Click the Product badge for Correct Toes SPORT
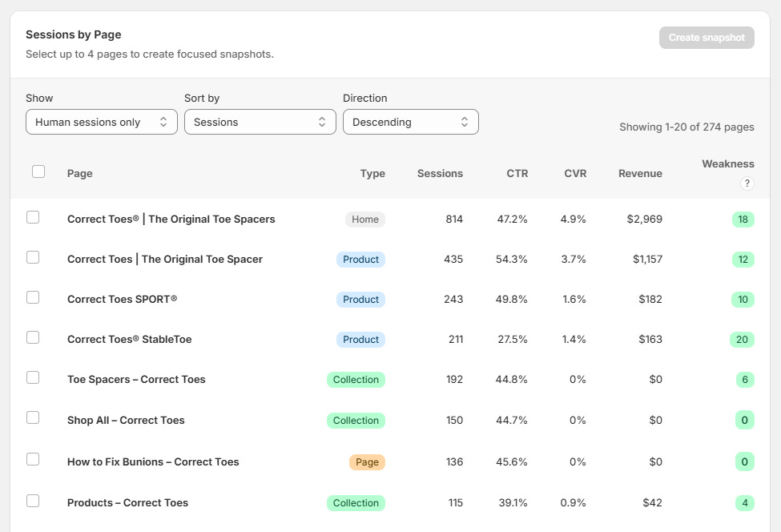The height and width of the screenshot is (532, 781). coord(360,300)
